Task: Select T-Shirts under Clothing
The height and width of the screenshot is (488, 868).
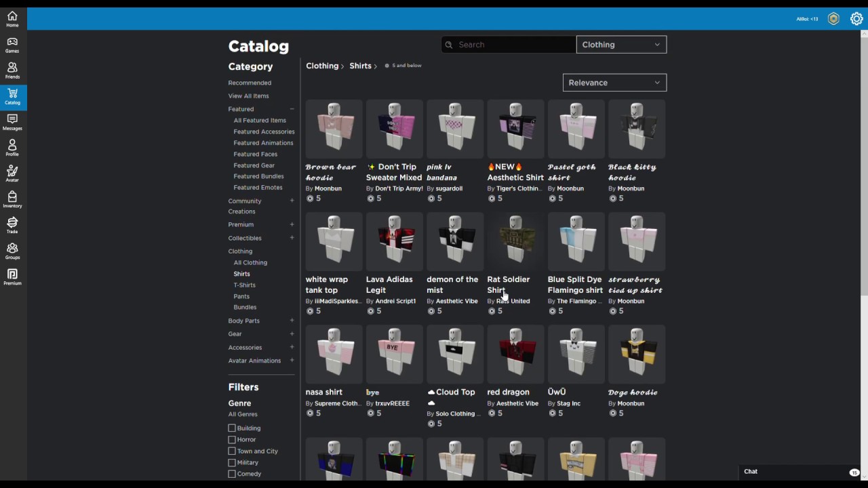Action: [x=245, y=285]
